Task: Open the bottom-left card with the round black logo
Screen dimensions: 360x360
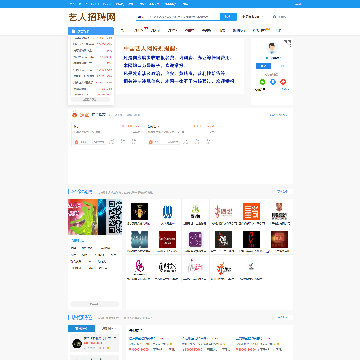Action: click(x=95, y=343)
